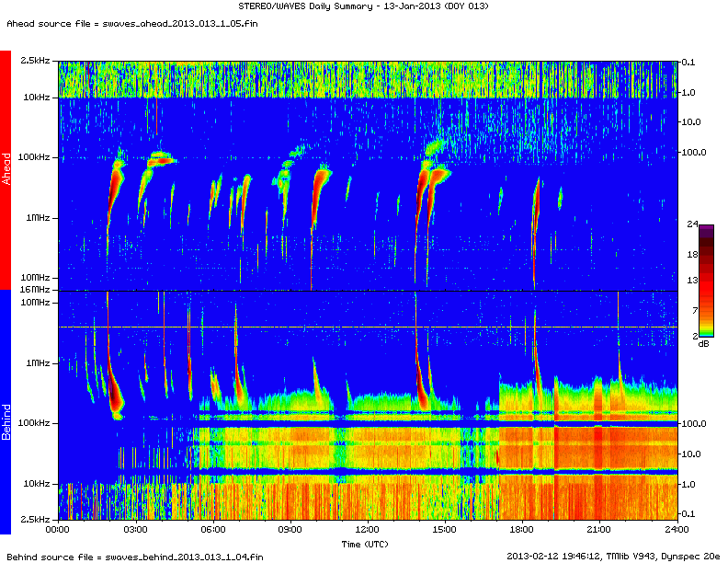Click the Time (UTC) axis label

click(366, 544)
